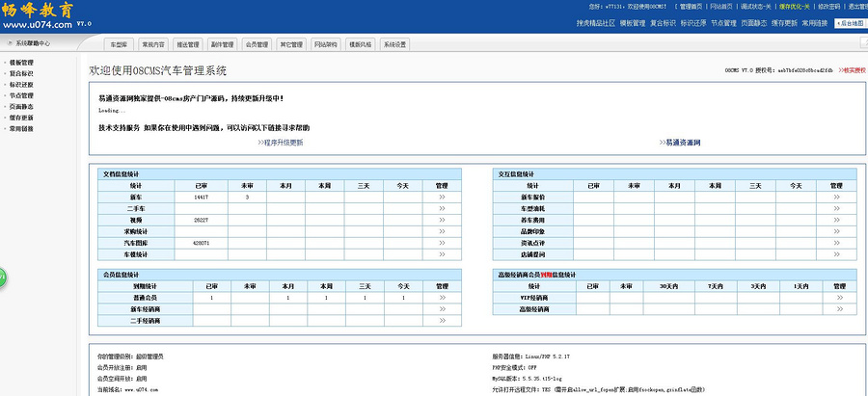
Task: Open manage arrows for 普通会员 row
Action: pyautogui.click(x=442, y=298)
